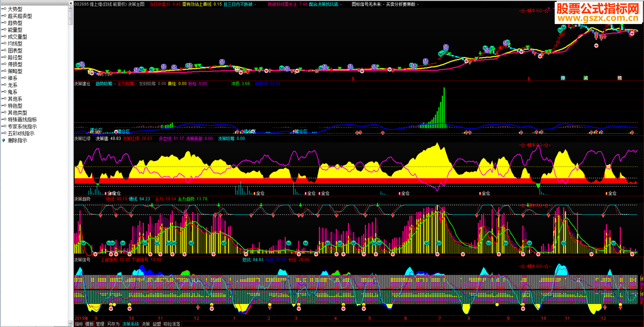Select the 鬼系 tree item
644x327 pixels.
13,92
